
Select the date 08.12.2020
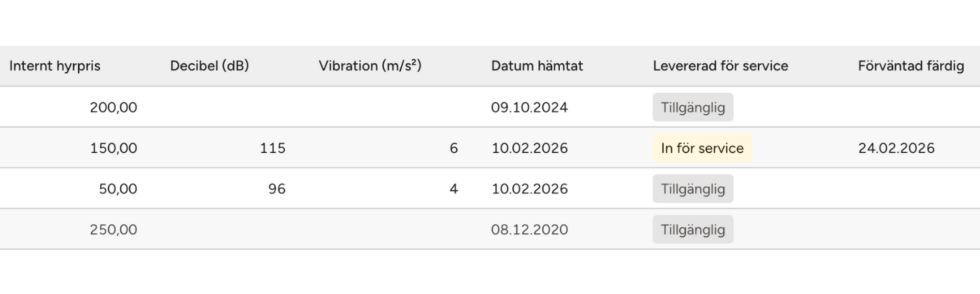click(529, 229)
